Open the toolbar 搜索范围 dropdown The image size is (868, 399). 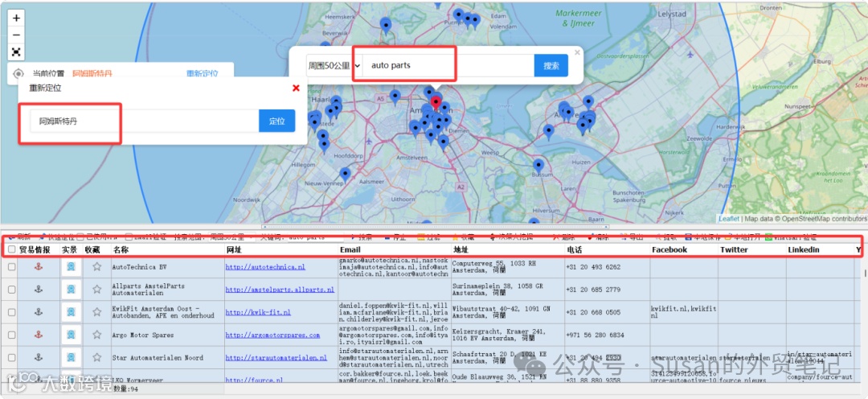[x=231, y=237]
